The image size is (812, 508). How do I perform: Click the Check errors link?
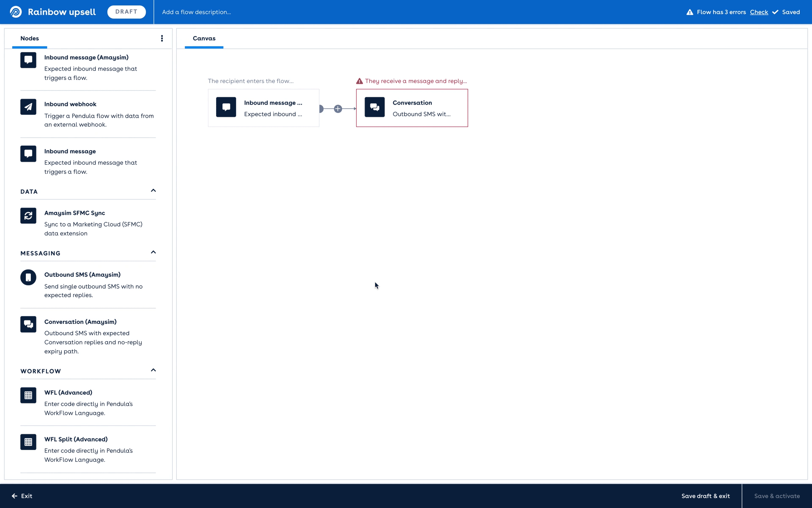click(x=759, y=12)
